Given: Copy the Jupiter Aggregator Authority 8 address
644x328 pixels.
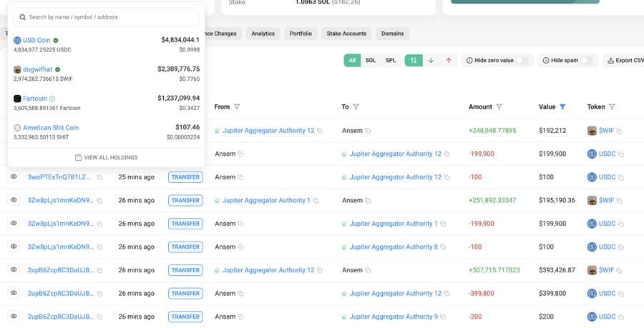Looking at the screenshot, I should pyautogui.click(x=444, y=247).
